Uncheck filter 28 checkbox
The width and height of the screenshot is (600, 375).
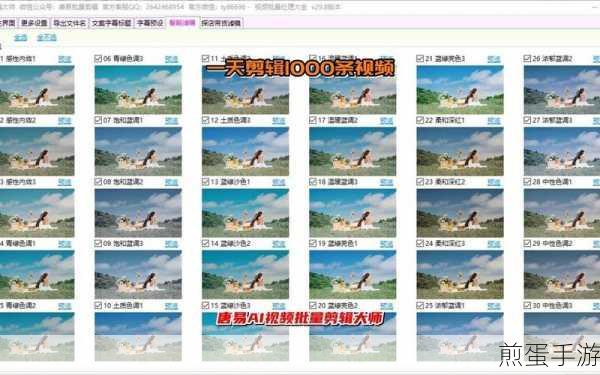click(527, 182)
